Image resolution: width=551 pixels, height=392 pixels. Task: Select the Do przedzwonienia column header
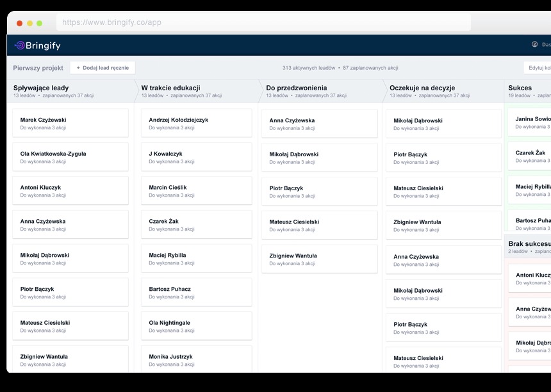[297, 88]
